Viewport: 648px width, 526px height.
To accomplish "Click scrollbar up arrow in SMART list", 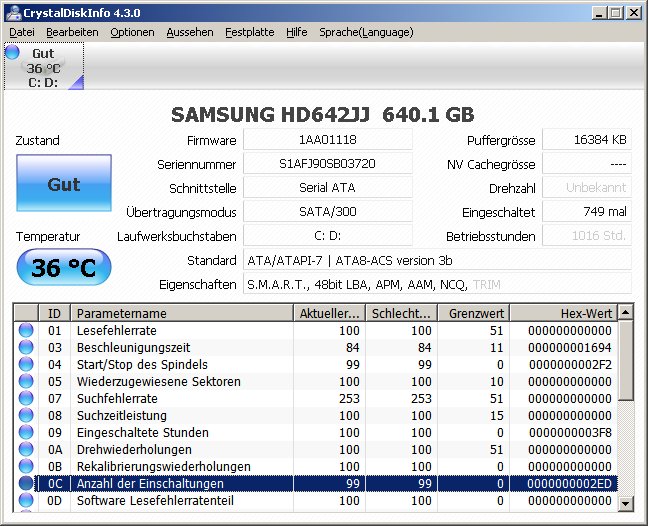I will point(626,313).
